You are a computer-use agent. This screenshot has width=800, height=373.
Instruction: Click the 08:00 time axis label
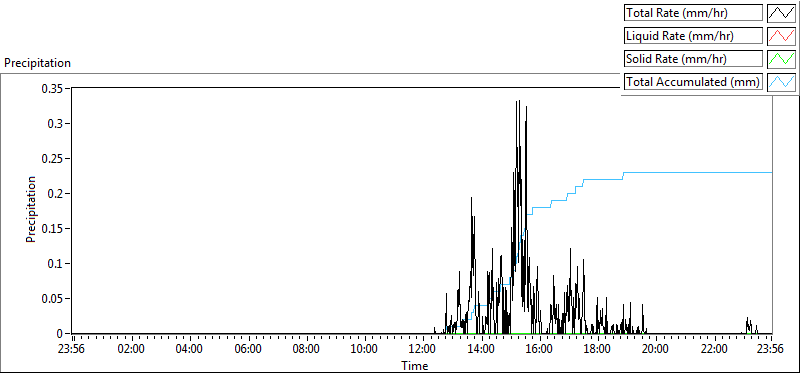click(x=307, y=350)
